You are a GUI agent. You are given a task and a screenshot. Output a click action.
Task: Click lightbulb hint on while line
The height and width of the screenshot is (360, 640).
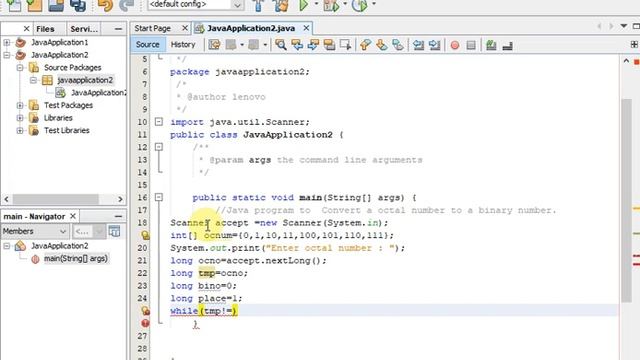click(x=145, y=311)
